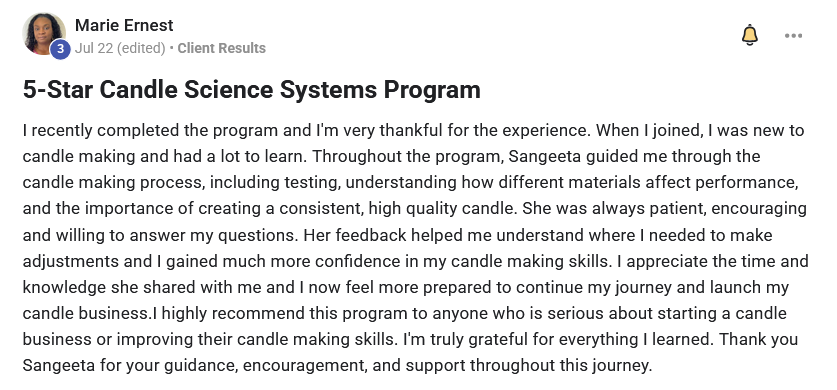Screen dimensions: 837x390
Task: Toggle the notification bell for this post
Action: point(750,35)
